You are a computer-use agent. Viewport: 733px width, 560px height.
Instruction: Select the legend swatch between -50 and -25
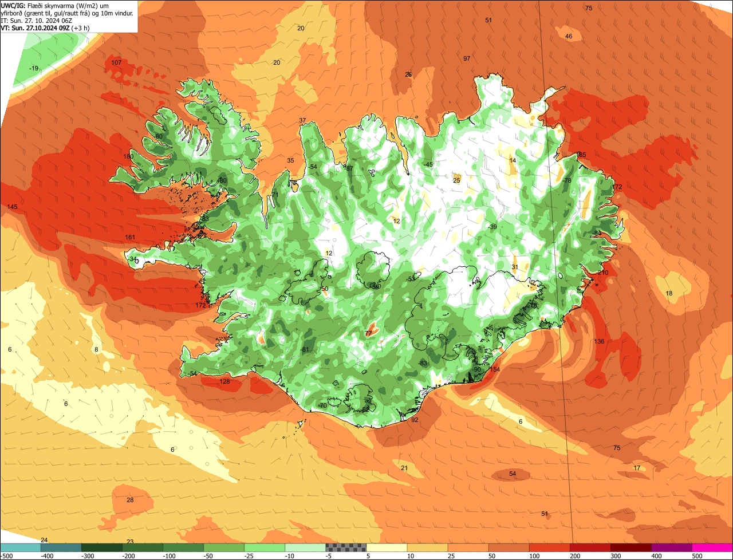coord(224,547)
